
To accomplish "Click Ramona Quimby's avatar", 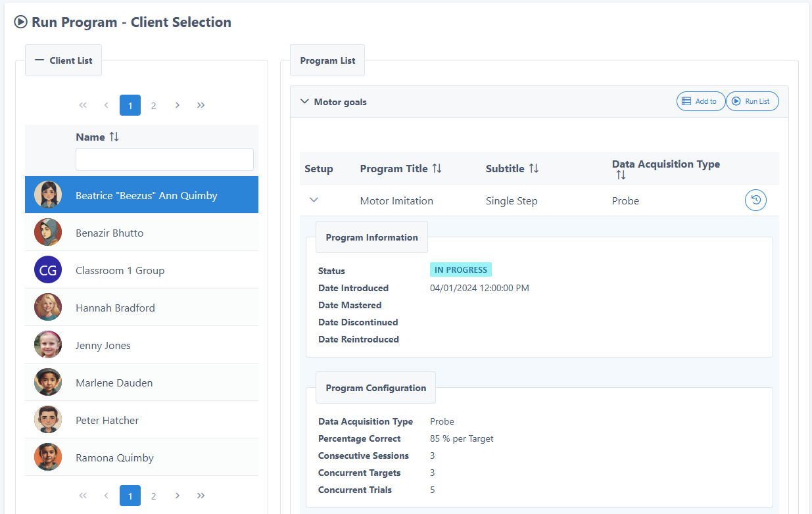I will click(x=48, y=457).
